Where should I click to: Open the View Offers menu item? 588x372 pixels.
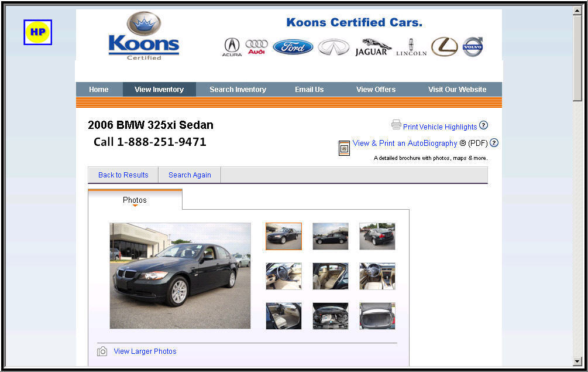pyautogui.click(x=376, y=90)
